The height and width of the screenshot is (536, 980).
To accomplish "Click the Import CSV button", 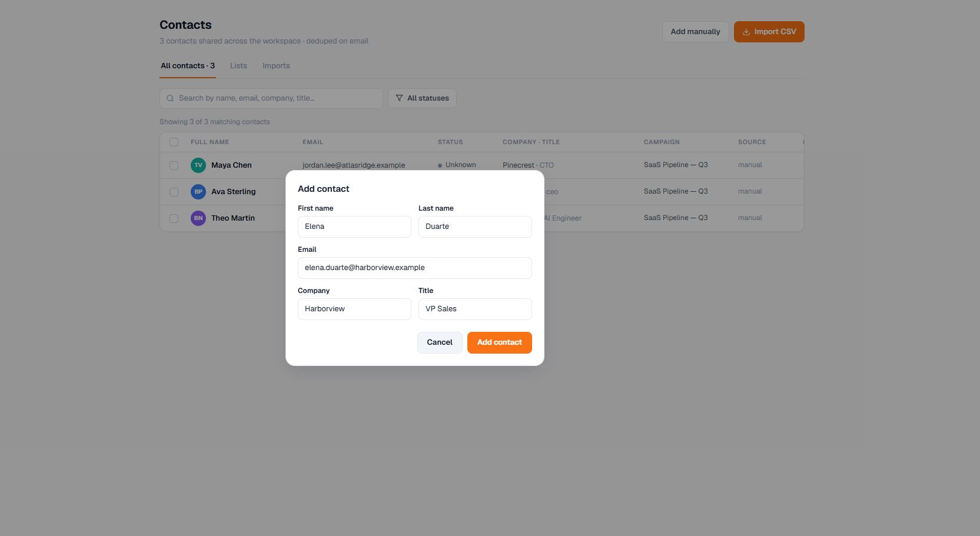I will [x=769, y=32].
